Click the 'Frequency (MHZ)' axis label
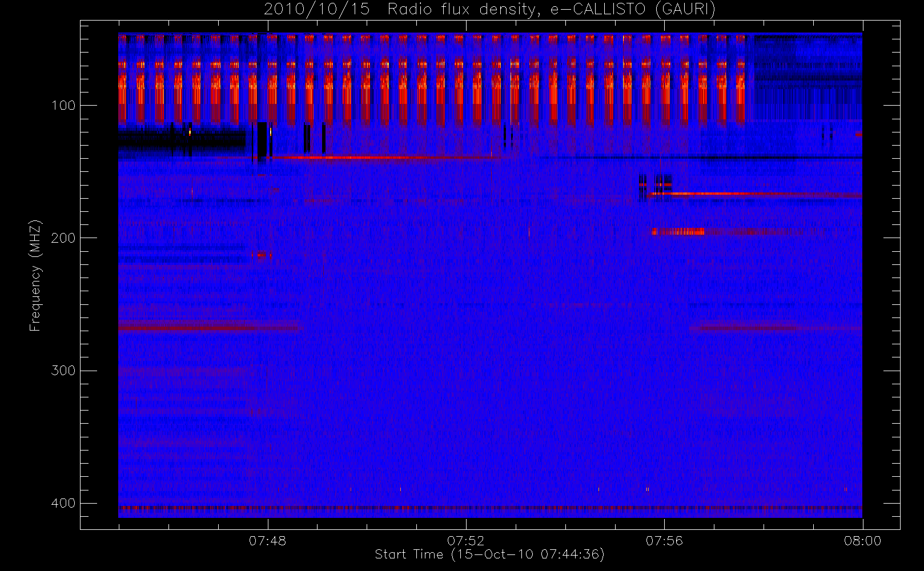 point(35,275)
